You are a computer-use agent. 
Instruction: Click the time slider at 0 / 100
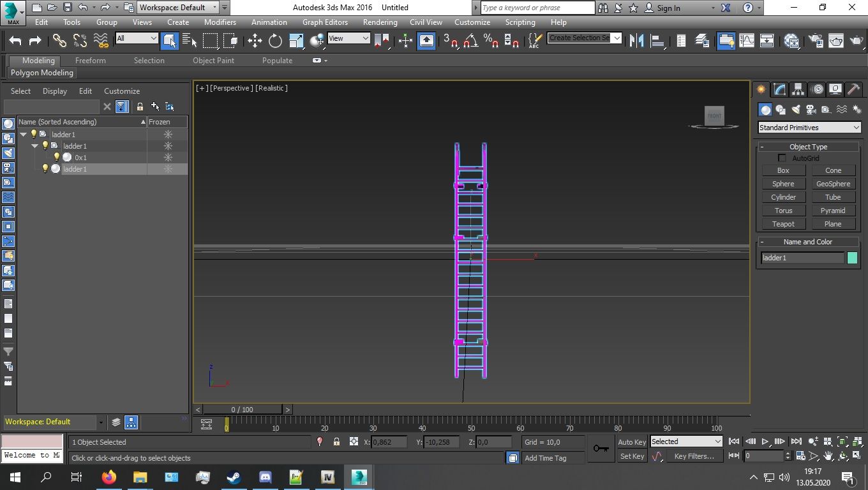click(242, 410)
